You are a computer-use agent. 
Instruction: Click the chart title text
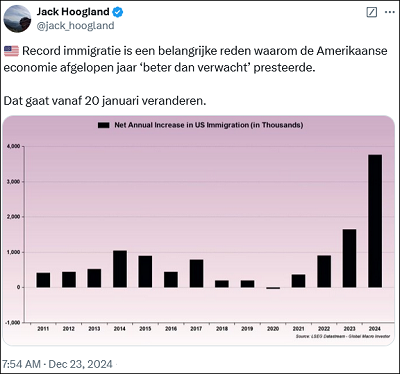(x=209, y=125)
